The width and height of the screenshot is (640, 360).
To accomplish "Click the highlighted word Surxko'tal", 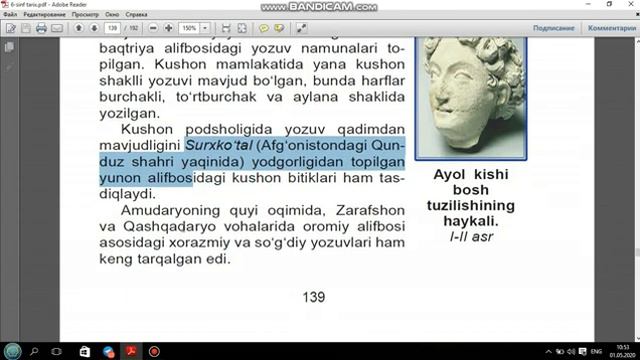I will coord(219,145).
